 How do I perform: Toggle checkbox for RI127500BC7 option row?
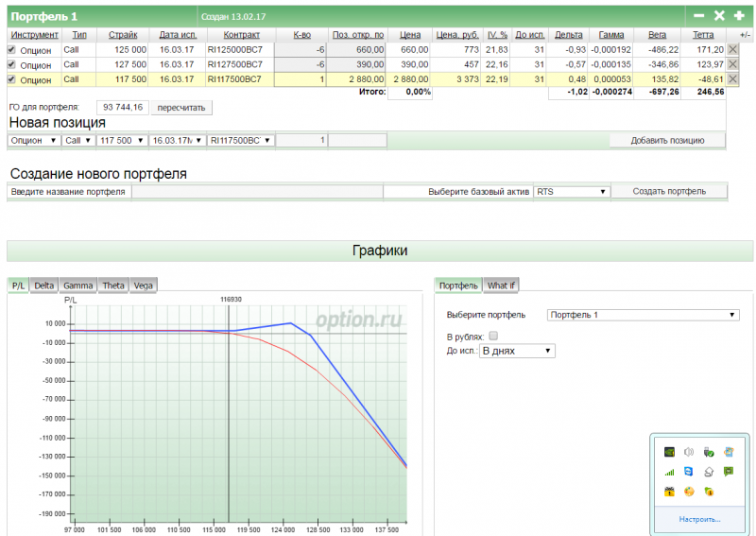coord(11,64)
